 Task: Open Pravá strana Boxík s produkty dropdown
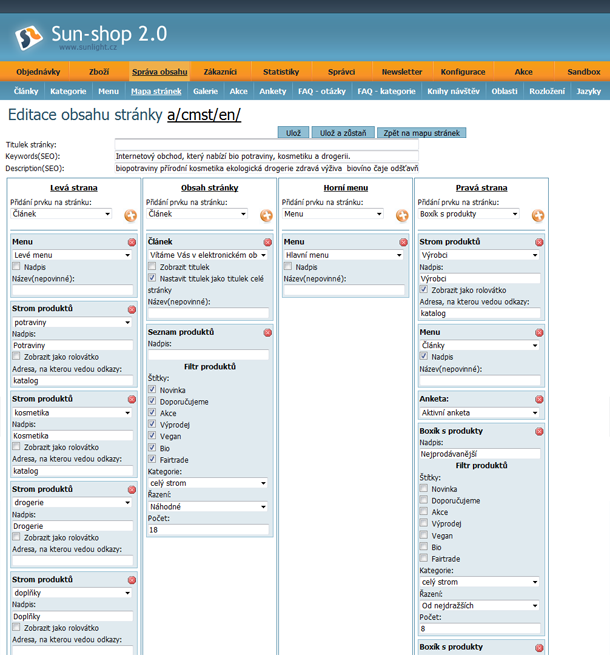(x=468, y=214)
